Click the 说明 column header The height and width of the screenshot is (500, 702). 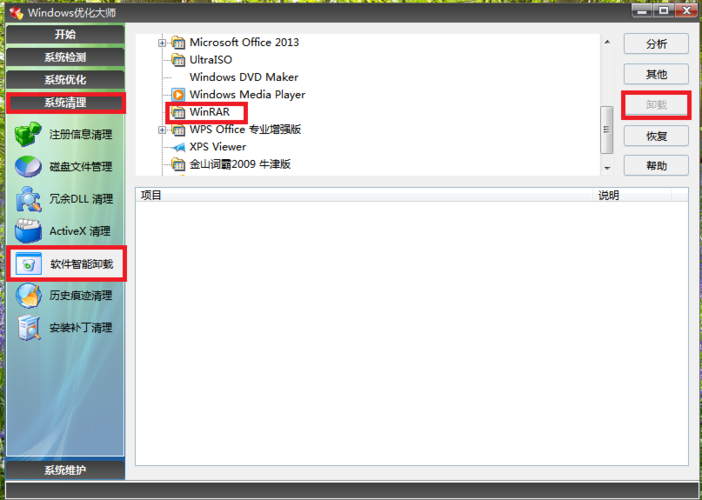(x=632, y=195)
